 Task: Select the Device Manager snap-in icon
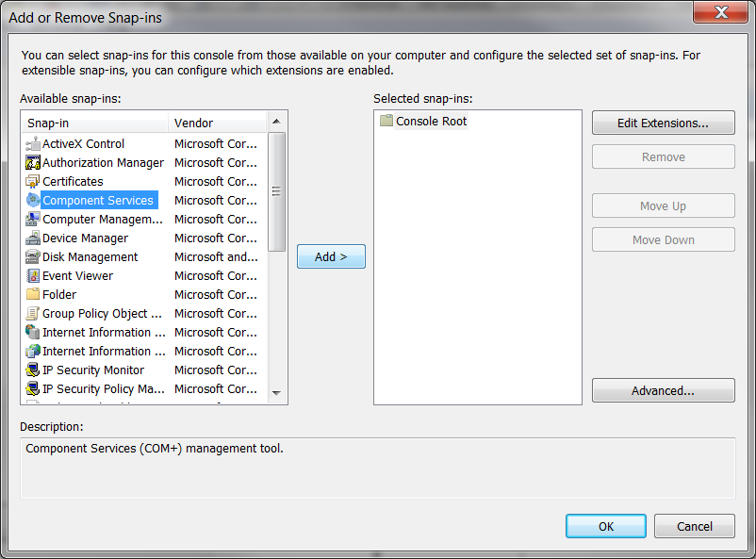tap(33, 238)
